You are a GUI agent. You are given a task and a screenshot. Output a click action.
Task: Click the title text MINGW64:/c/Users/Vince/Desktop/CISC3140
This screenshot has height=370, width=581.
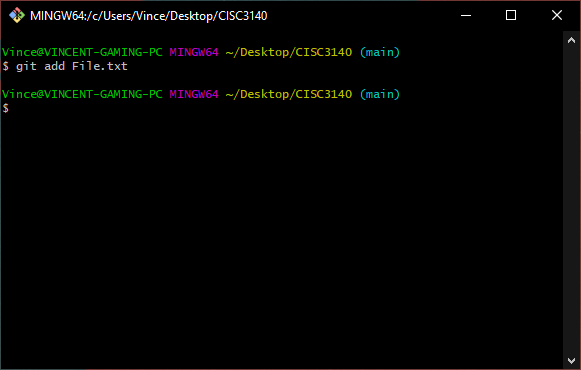point(149,16)
